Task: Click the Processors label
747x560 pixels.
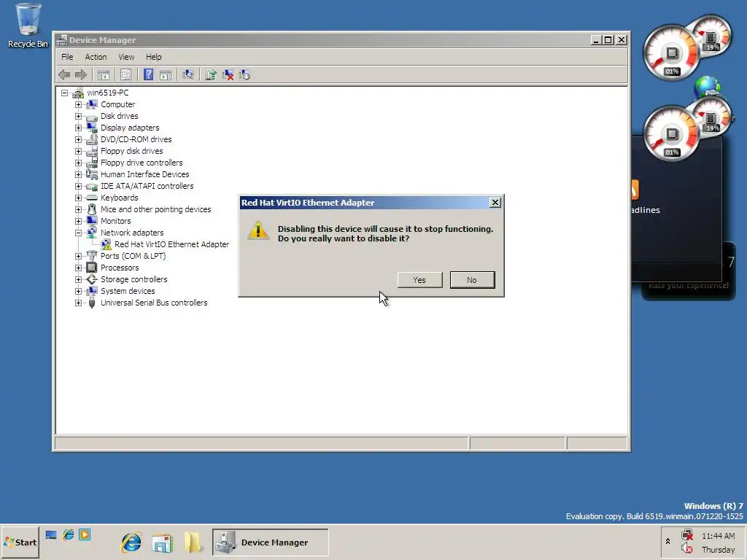Action: coord(120,268)
